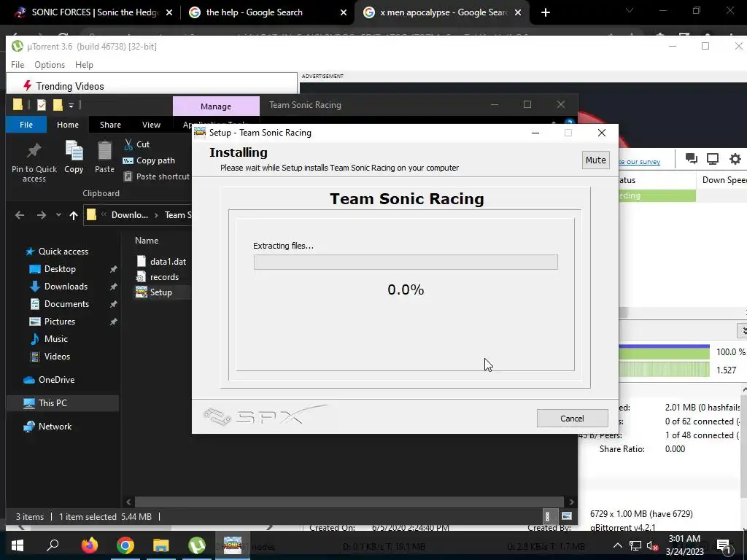Click the properties icon in quick access toolbar
Image resolution: width=747 pixels, height=560 pixels.
click(x=42, y=105)
